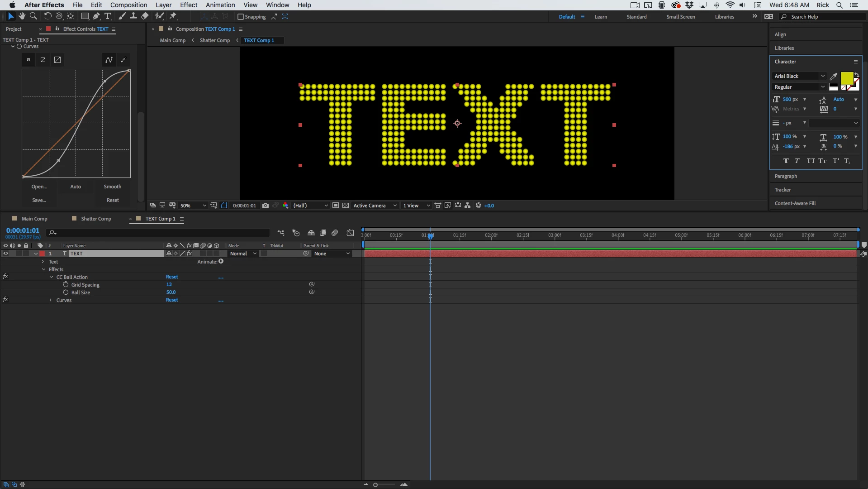Select the Puppet Pin tool
The image size is (868, 489).
click(173, 16)
